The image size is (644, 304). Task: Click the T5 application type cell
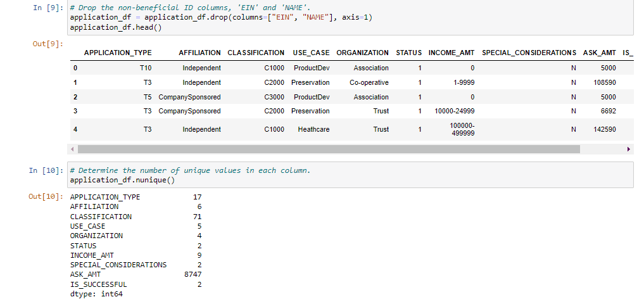click(148, 97)
